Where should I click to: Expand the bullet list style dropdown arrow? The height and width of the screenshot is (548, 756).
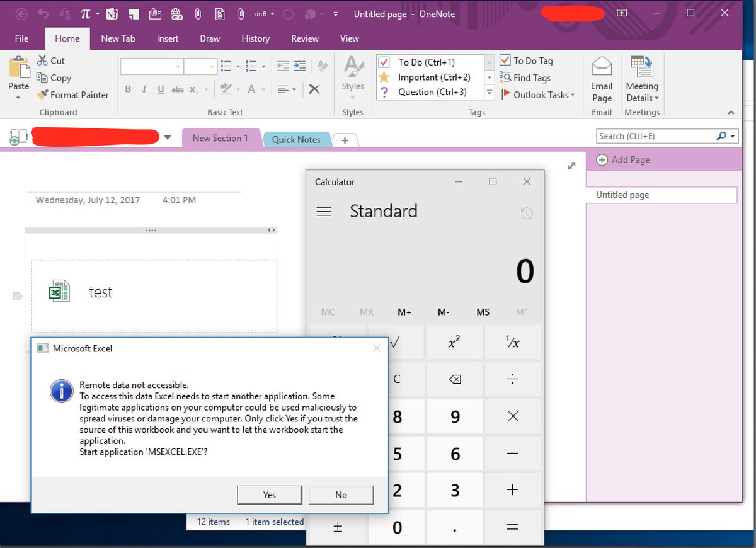(238, 66)
